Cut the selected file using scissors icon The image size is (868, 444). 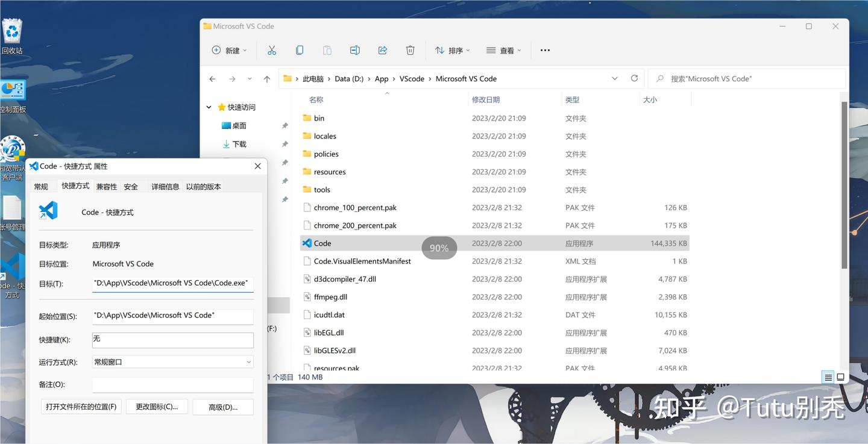pos(271,50)
